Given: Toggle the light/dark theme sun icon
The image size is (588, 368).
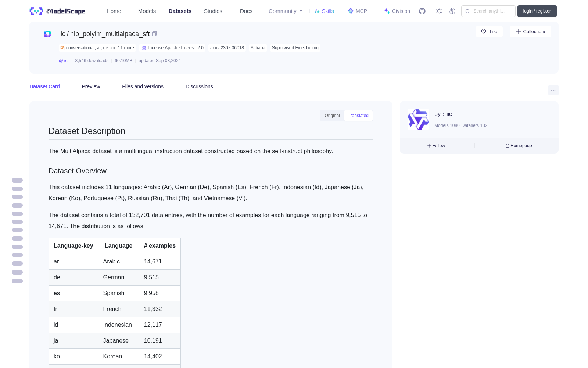Looking at the screenshot, I should click(439, 11).
